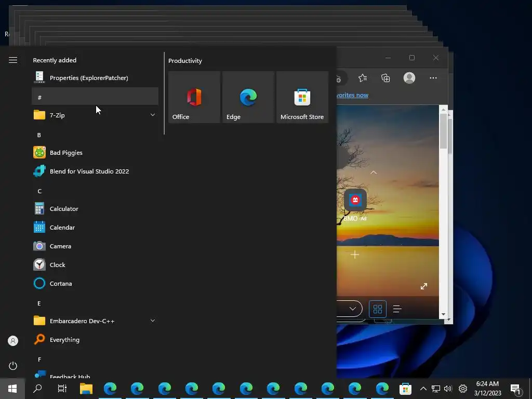This screenshot has height=399, width=532.
Task: Open the Everything search app
Action: click(x=95, y=340)
